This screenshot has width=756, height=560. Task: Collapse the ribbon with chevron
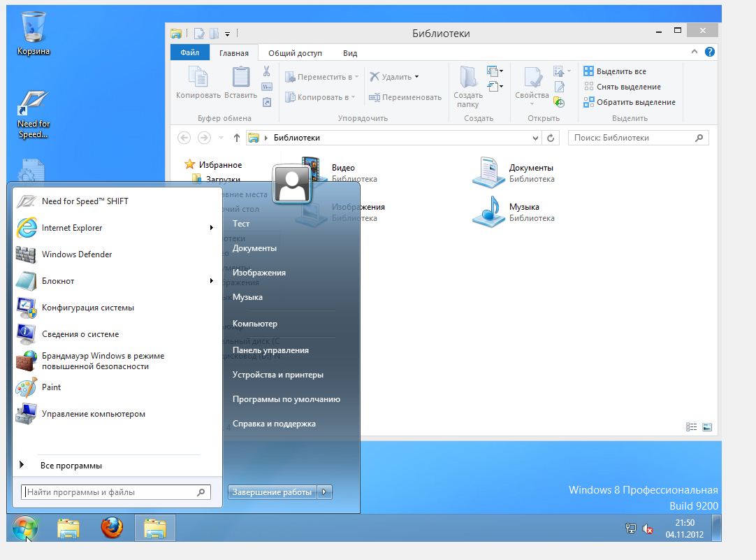(695, 52)
